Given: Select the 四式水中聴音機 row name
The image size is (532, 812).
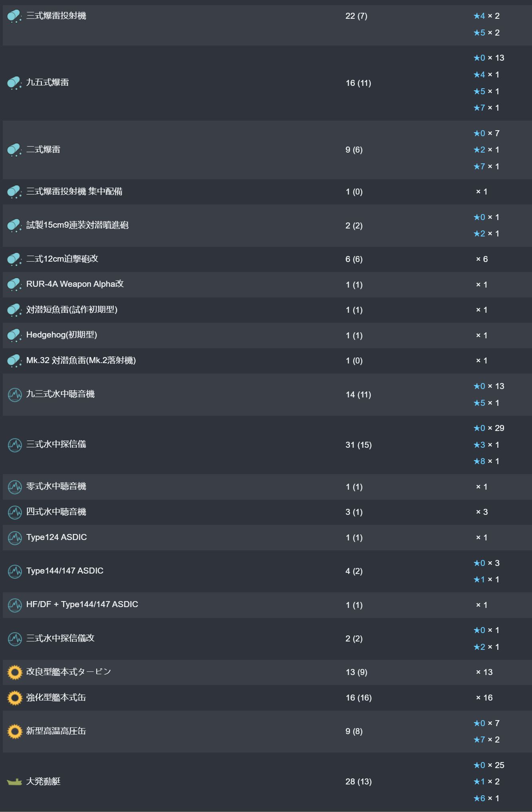Looking at the screenshot, I should click(56, 512).
